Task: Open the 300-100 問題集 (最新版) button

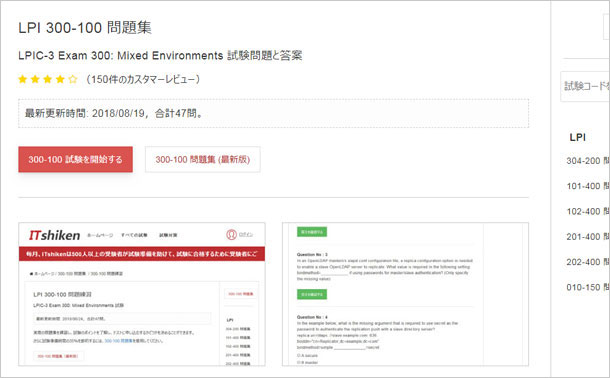Action: [203, 159]
